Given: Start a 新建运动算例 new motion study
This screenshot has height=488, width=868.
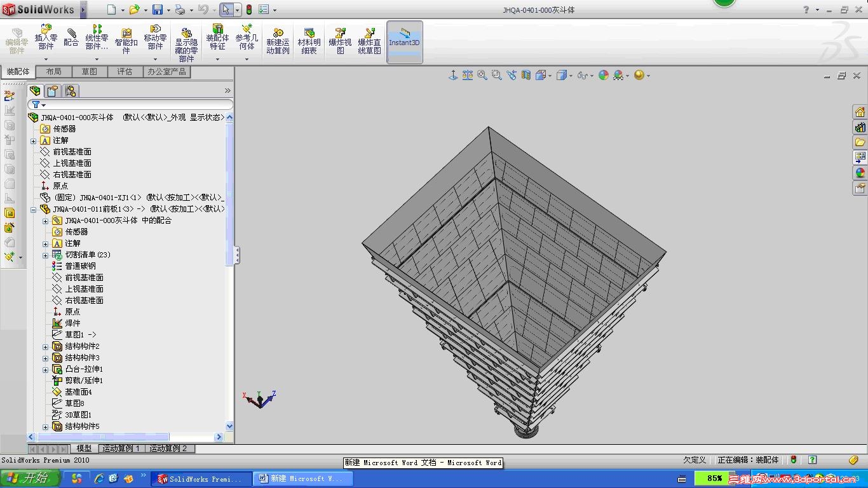Looking at the screenshot, I should (x=278, y=41).
